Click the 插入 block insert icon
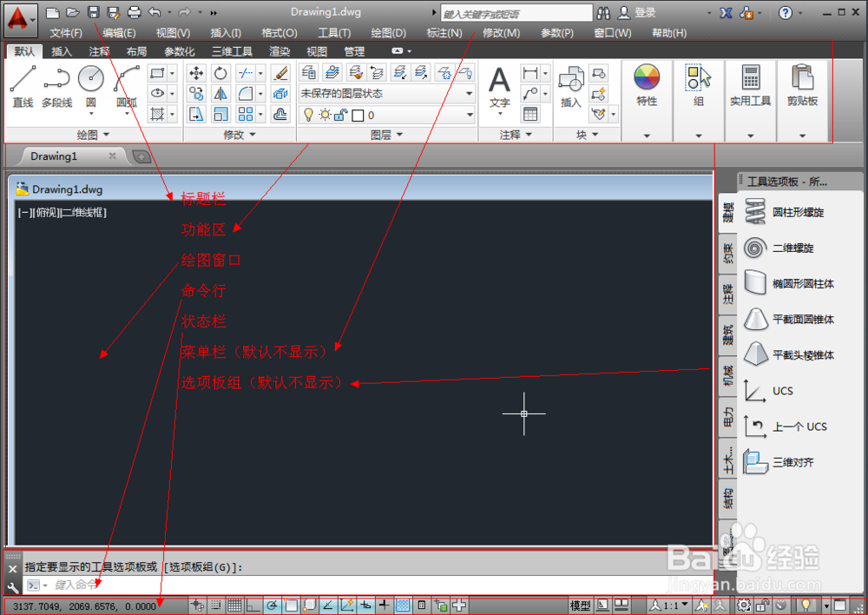The width and height of the screenshot is (868, 615). tap(571, 86)
